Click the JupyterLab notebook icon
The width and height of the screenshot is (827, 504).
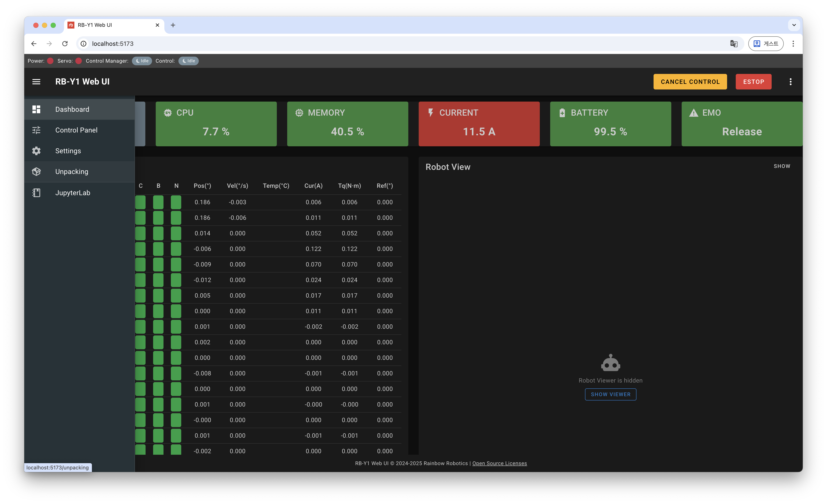tap(36, 193)
